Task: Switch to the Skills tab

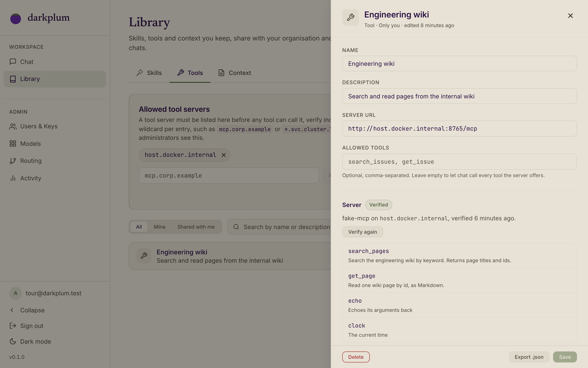Action: pos(149,73)
